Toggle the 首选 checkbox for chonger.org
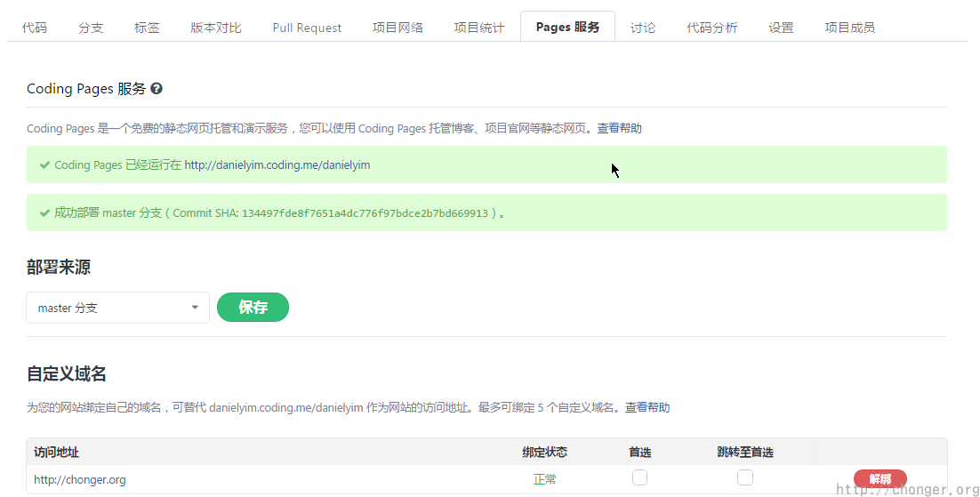Image resolution: width=980 pixels, height=497 pixels. [x=639, y=477]
